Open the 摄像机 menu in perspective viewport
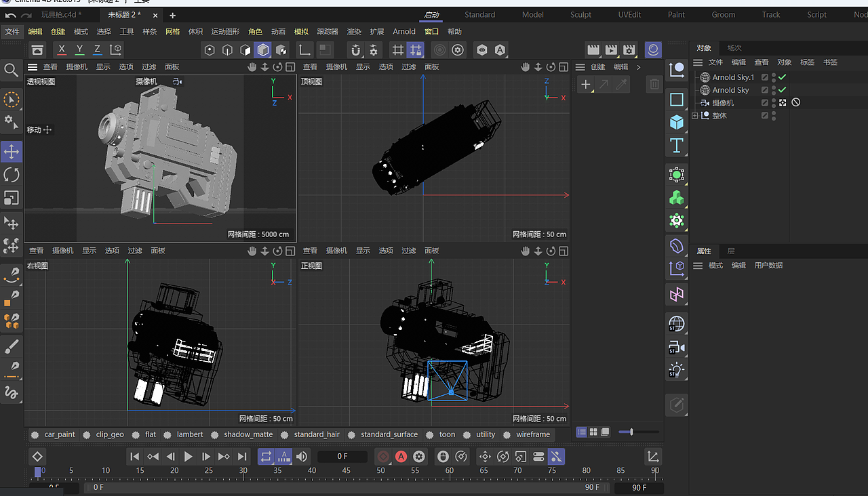The width and height of the screenshot is (868, 496). pyautogui.click(x=76, y=67)
